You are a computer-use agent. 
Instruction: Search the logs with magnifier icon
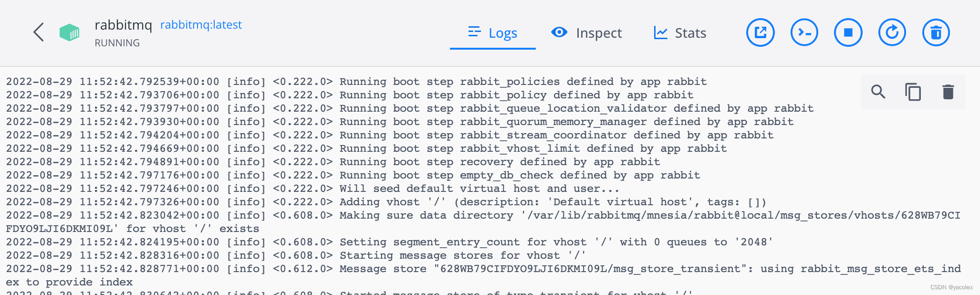878,92
